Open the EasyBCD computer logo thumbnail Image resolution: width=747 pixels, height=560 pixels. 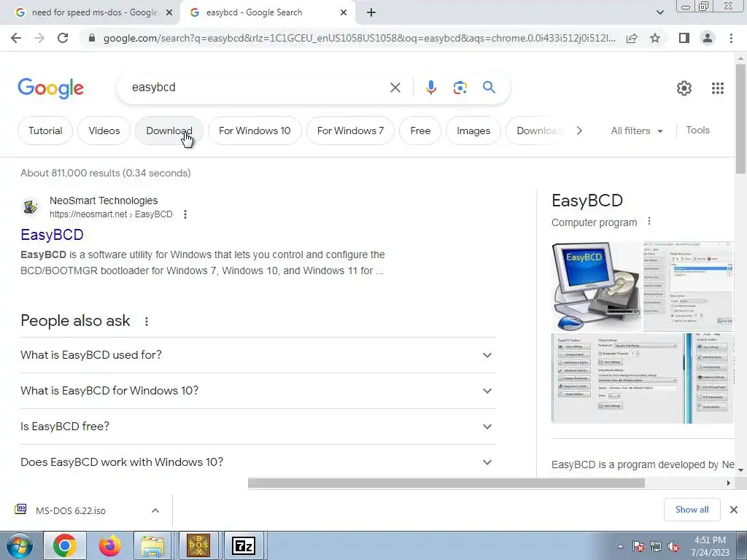[597, 287]
